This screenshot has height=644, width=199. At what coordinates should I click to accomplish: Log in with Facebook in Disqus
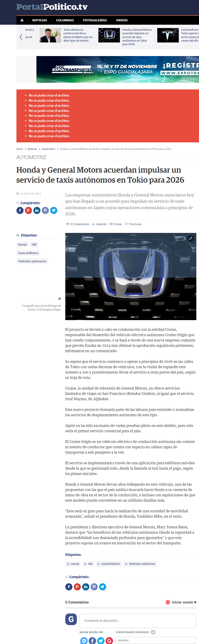point(92,640)
